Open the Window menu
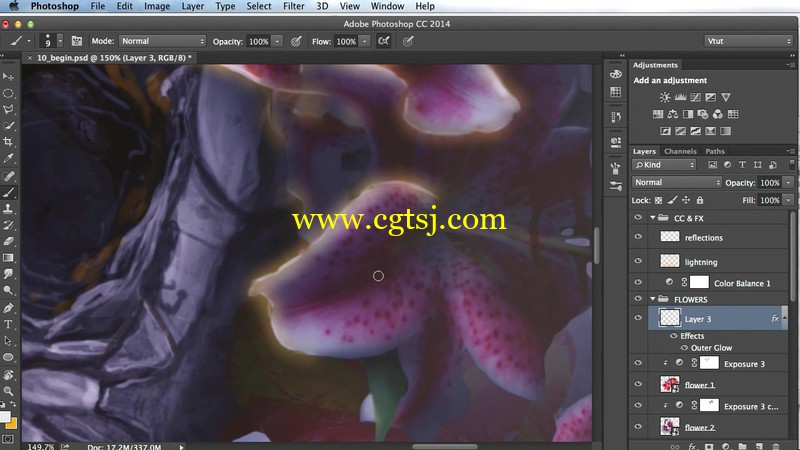This screenshot has width=800, height=450. [x=387, y=6]
